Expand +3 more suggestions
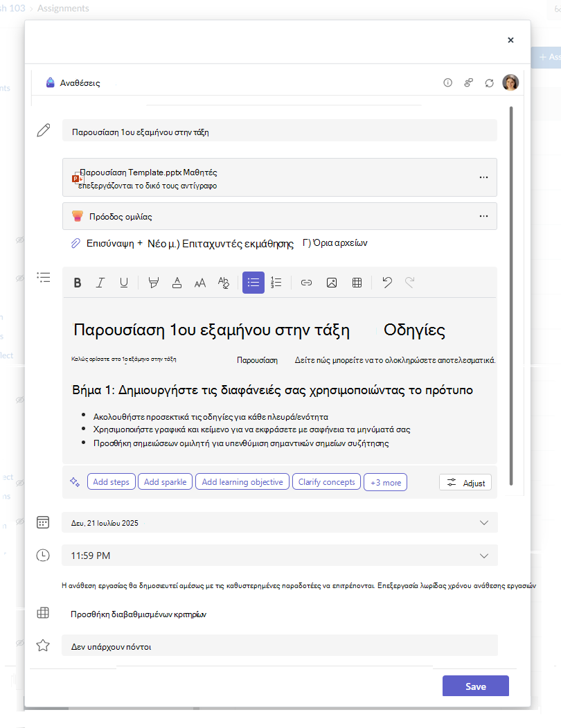 [386, 482]
